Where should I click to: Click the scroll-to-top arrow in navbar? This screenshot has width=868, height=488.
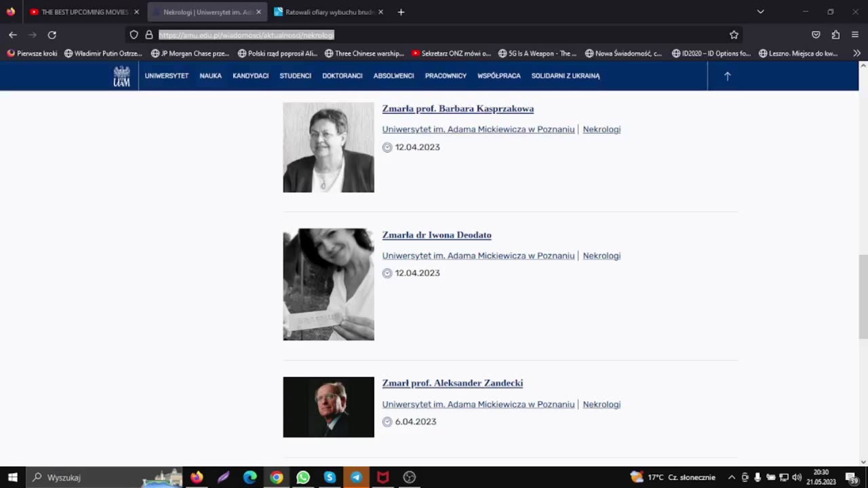[727, 76]
